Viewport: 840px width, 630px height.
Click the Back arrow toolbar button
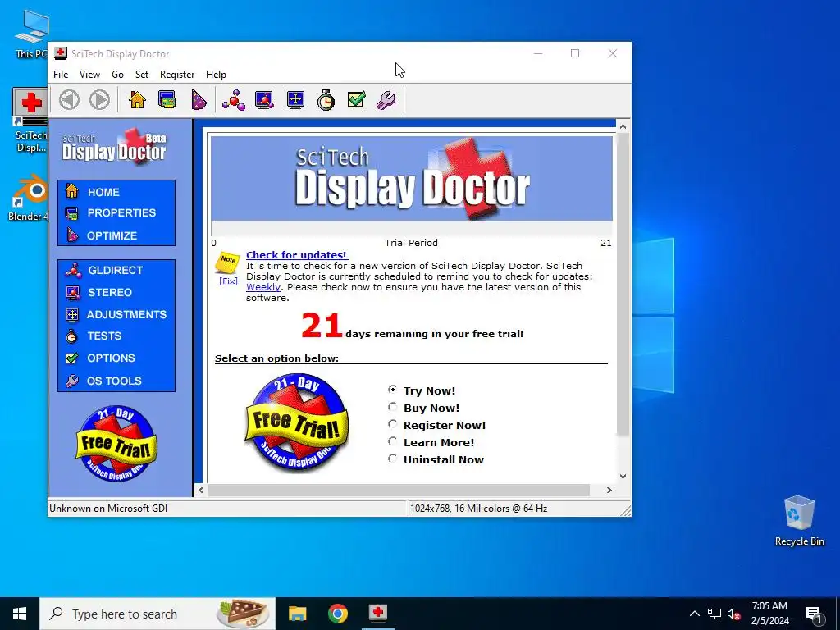point(69,99)
